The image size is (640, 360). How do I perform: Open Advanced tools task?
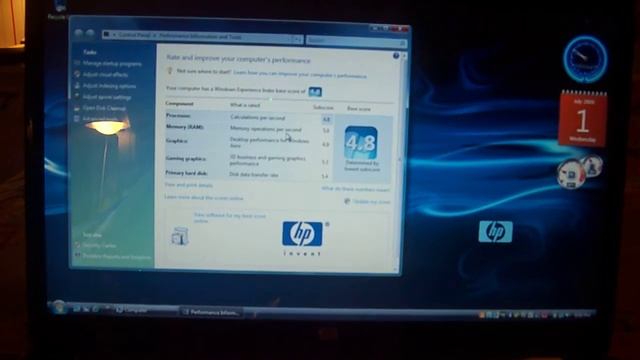[100, 119]
